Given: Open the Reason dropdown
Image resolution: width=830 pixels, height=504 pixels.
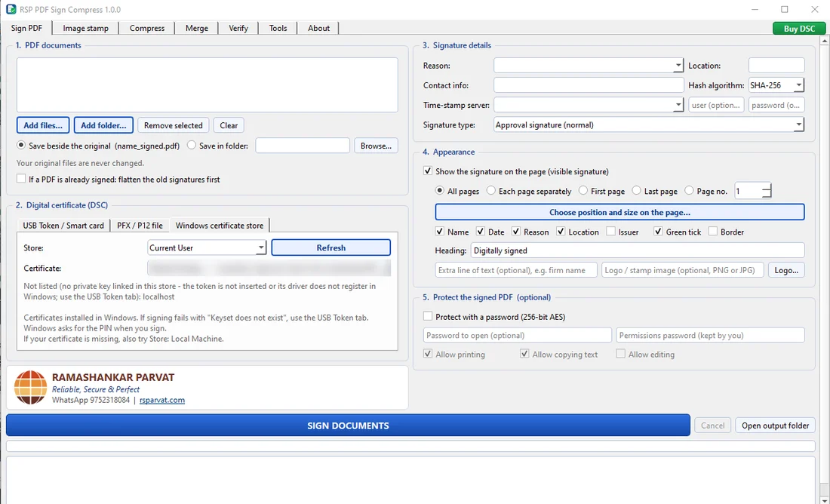Looking at the screenshot, I should [x=589, y=66].
